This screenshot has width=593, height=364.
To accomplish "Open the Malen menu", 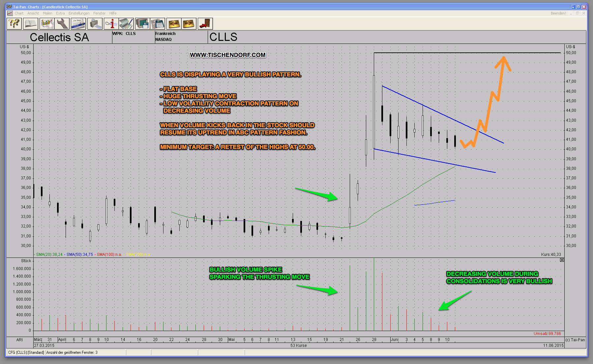I will (x=47, y=13).
